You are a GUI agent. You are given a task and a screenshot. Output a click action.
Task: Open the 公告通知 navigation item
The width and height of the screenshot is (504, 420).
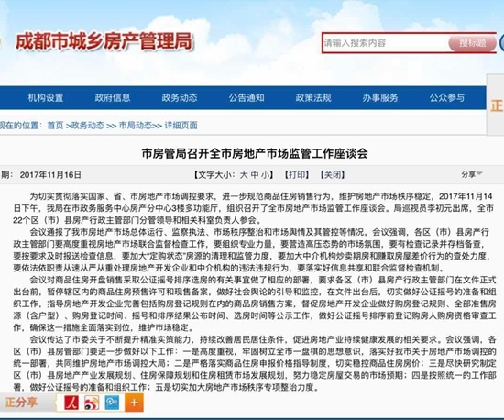pyautogui.click(x=247, y=98)
